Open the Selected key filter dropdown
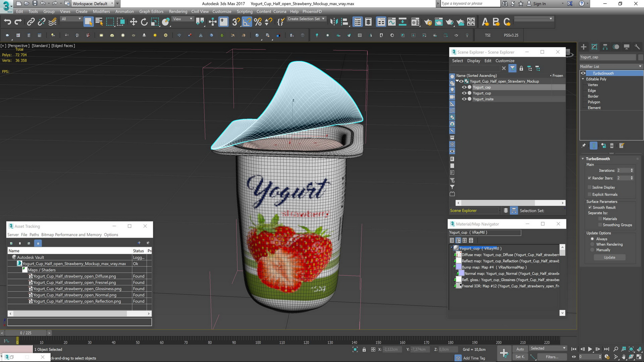 (548, 349)
